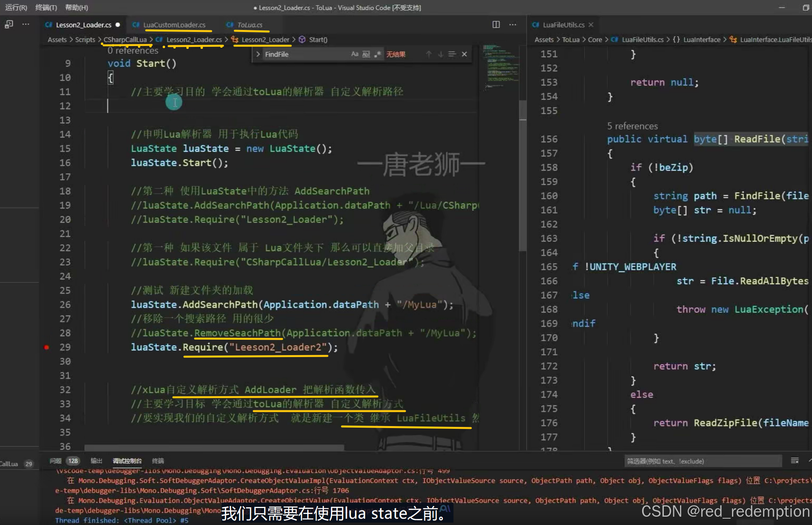812x525 pixels.
Task: Switch to the 终端 (Terminal) panel tab
Action: (x=158, y=461)
